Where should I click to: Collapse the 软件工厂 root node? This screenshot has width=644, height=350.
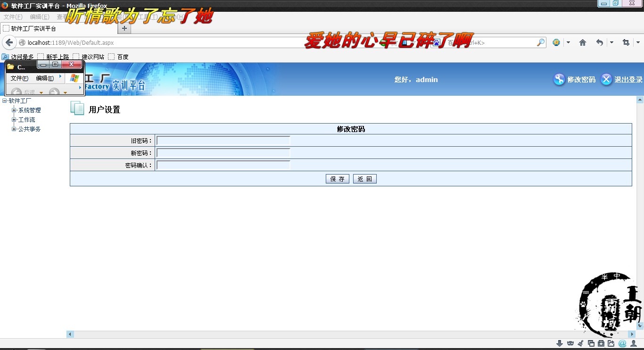[x=5, y=101]
